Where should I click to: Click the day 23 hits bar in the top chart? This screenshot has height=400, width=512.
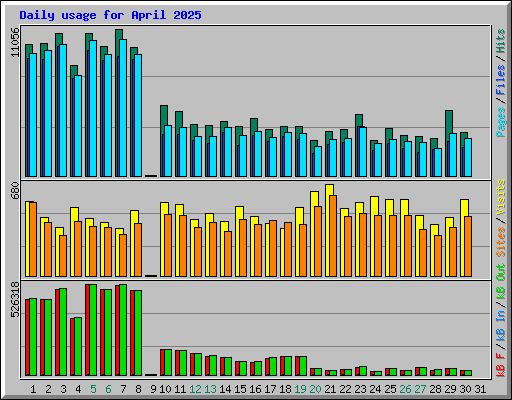coord(359,120)
